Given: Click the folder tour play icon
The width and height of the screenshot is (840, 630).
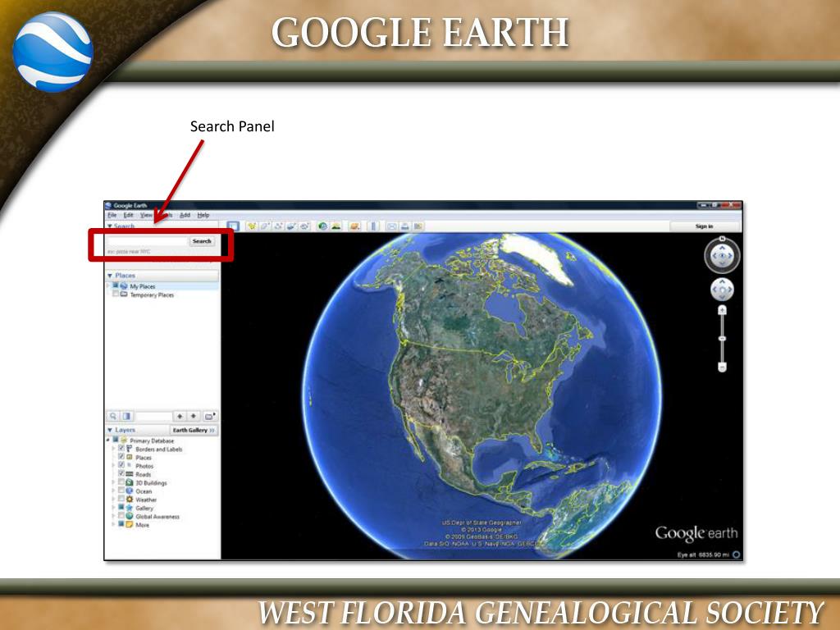Looking at the screenshot, I should [209, 416].
